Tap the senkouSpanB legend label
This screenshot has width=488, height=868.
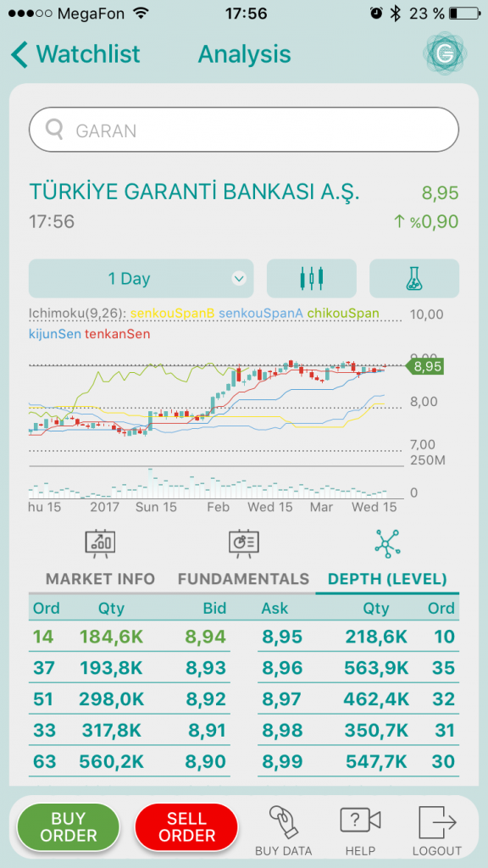pyautogui.click(x=172, y=314)
